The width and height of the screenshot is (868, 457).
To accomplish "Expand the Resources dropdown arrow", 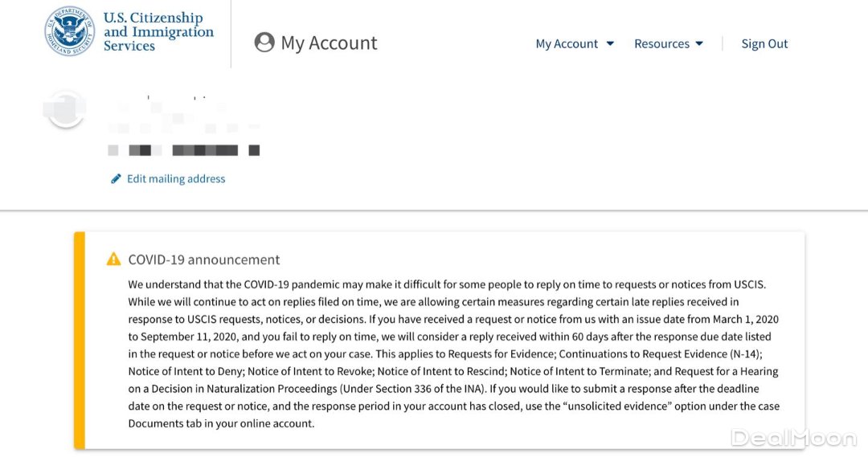I will coord(699,44).
